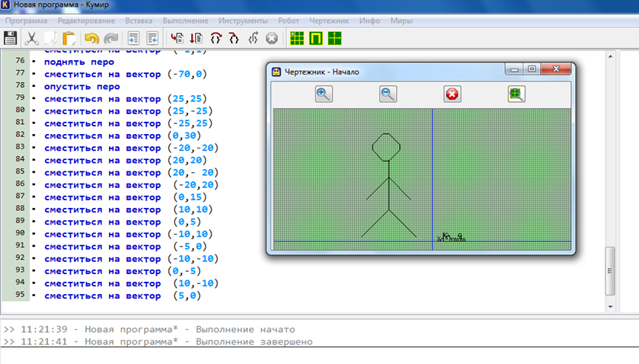Cut selection with the scissors icon
Screen dimensions: 639x364
31,38
